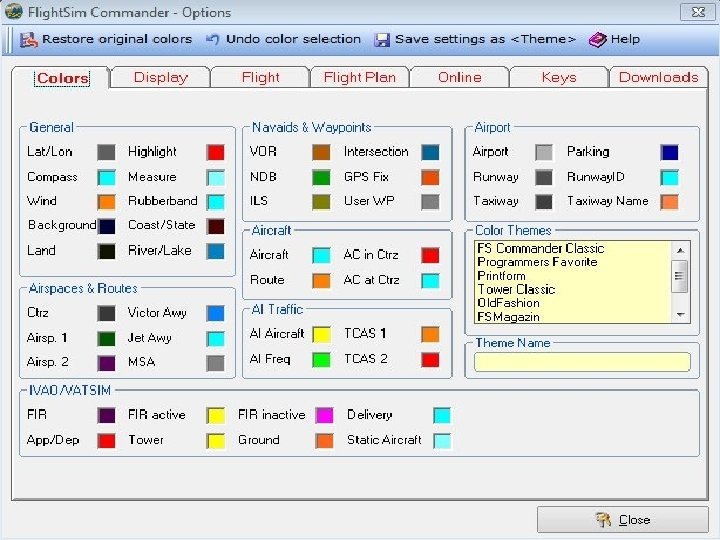This screenshot has width=720, height=540.
Task: Pick the Highlight red color swatch
Action: coord(215,152)
